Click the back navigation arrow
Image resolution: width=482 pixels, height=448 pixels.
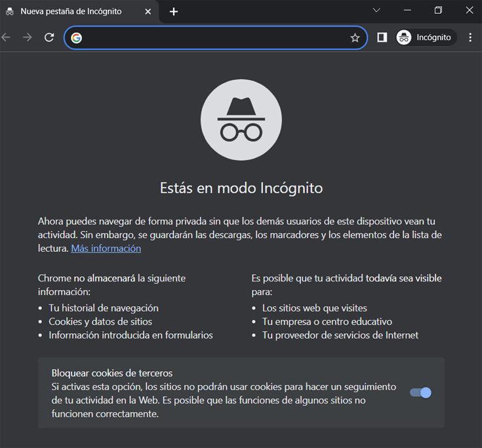click(x=6, y=37)
